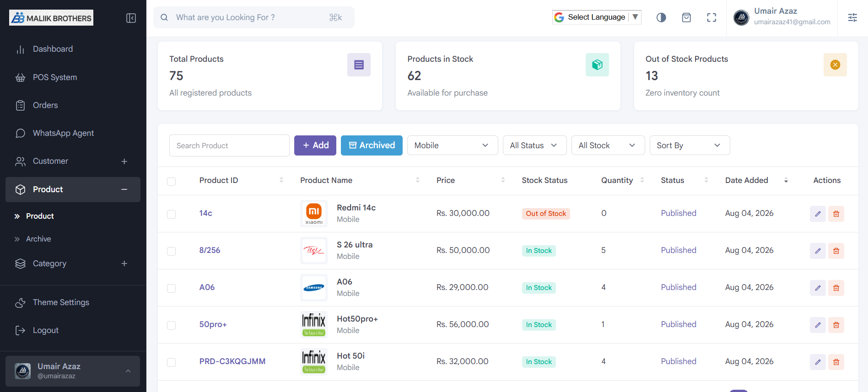Focus the Search Product field

coord(229,145)
